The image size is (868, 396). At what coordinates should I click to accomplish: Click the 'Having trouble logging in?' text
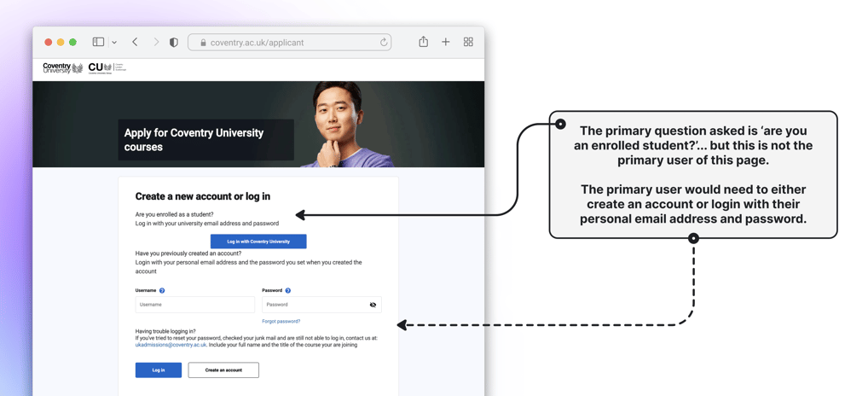(x=165, y=331)
